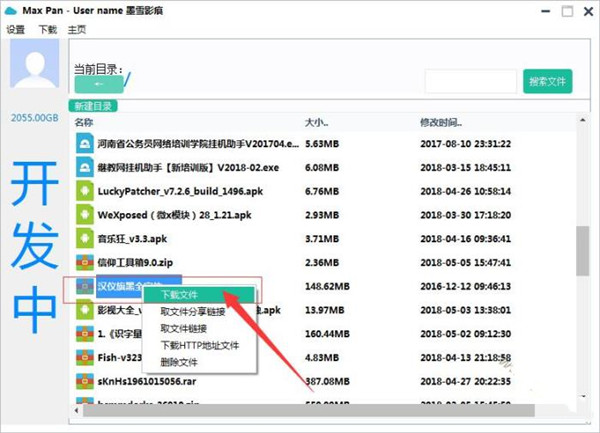The width and height of the screenshot is (600, 433).
Task: Select file sKnHs1961015056.rar
Action: coord(147,381)
